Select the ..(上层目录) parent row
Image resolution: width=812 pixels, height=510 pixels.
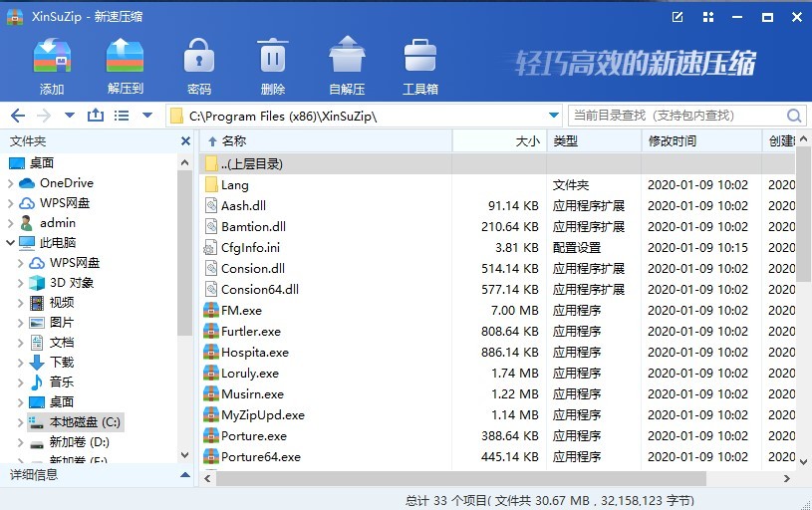pyautogui.click(x=497, y=164)
